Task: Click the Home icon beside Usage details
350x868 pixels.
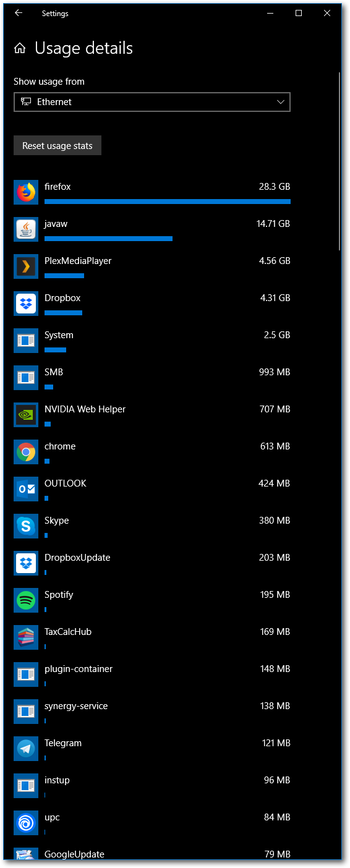Action: pos(20,48)
